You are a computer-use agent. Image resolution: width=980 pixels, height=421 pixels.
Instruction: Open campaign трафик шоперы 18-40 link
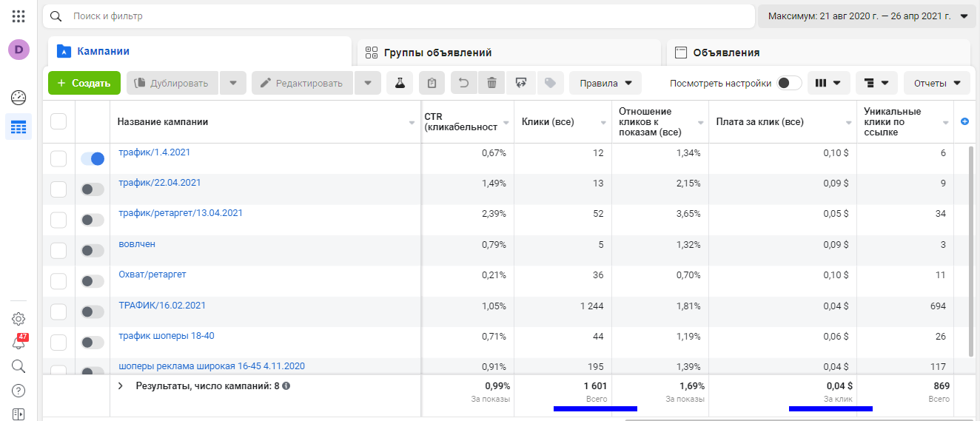coord(167,336)
